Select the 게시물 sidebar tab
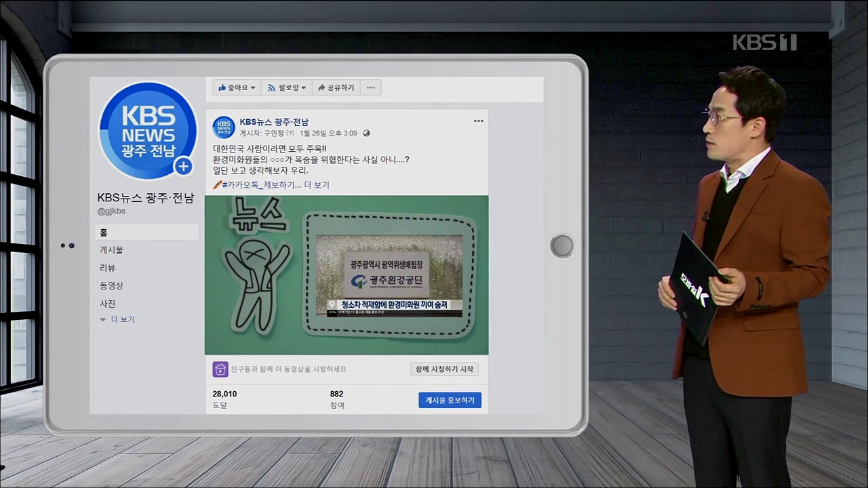Image resolution: width=868 pixels, height=488 pixels. click(x=111, y=250)
